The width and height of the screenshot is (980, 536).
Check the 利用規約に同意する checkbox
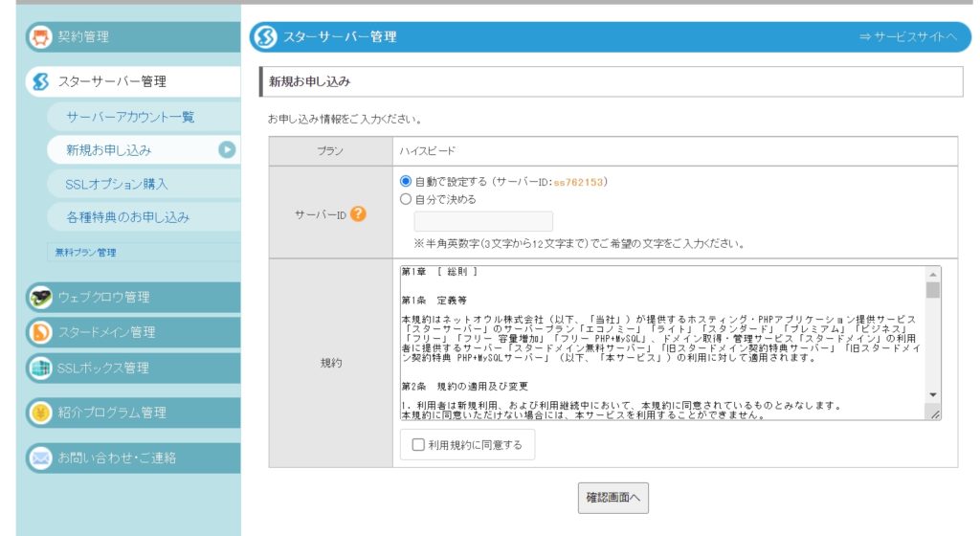[418, 444]
